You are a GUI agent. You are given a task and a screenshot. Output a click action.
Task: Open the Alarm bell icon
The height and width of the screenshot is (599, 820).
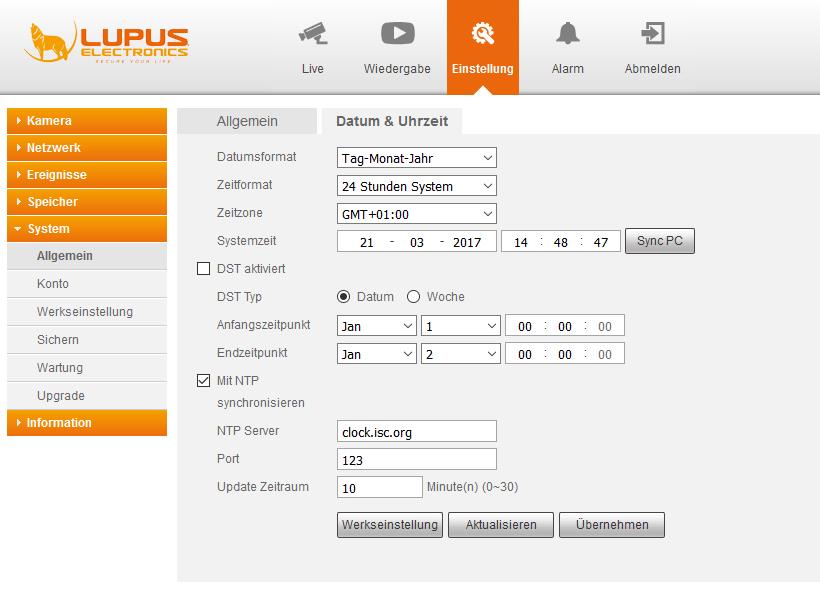567,34
